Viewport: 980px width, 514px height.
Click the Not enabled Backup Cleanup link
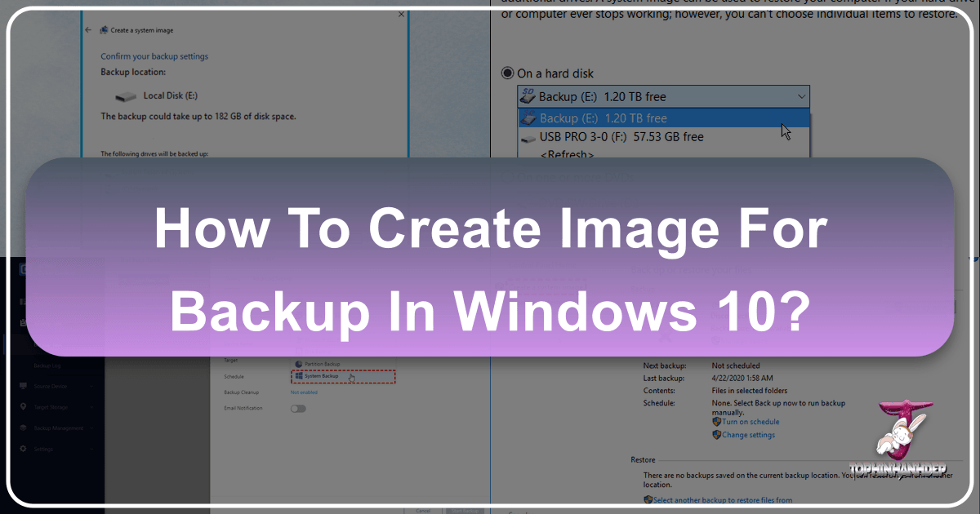pos(304,392)
